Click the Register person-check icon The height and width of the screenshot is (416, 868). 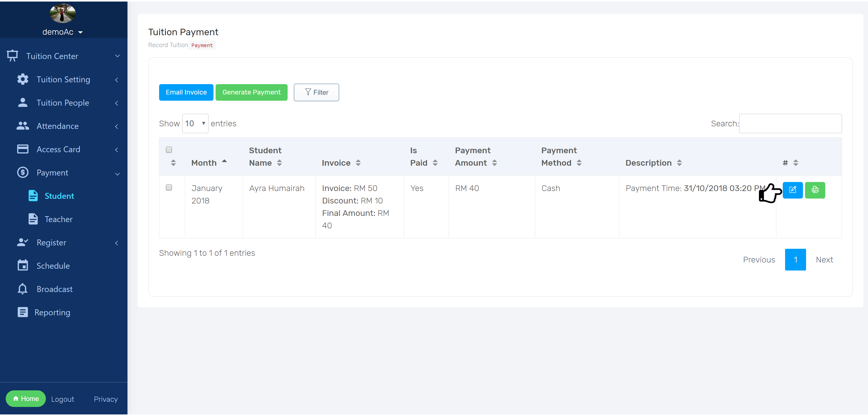coord(23,242)
